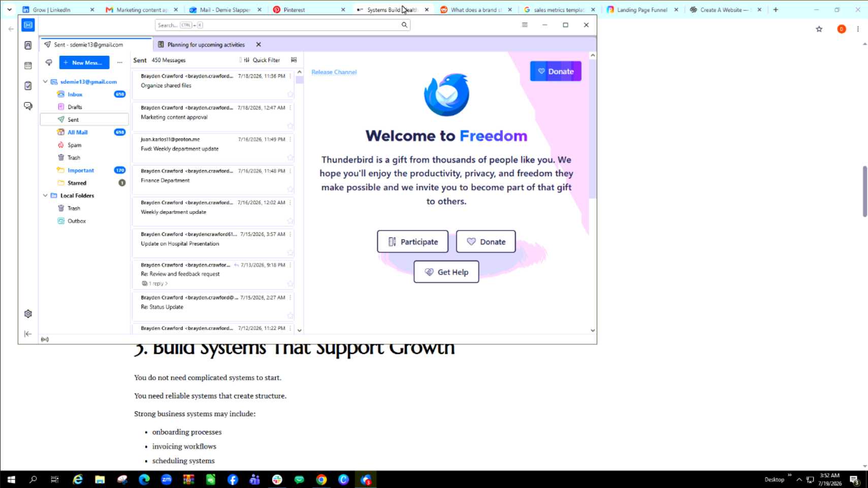Viewport: 868px width, 488px height.
Task: Click the magnifier icon in Thunderbird search box
Action: coord(404,25)
